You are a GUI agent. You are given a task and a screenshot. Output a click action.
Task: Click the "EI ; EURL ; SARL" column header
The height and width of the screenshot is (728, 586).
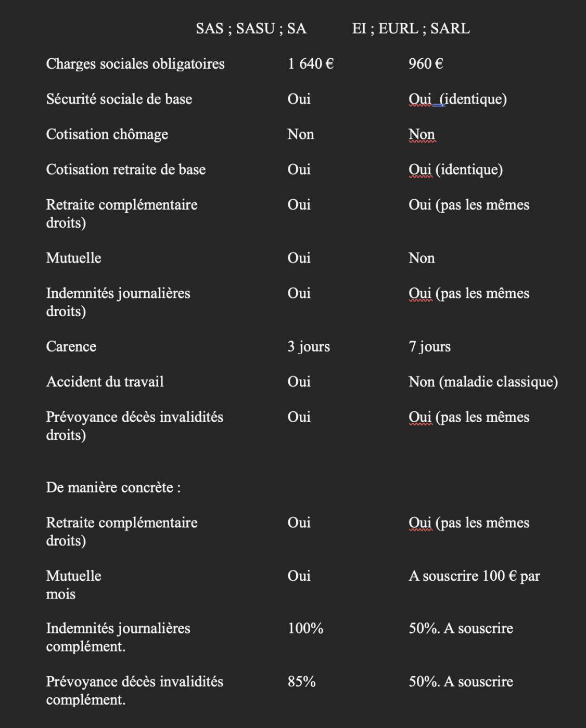coord(411,29)
